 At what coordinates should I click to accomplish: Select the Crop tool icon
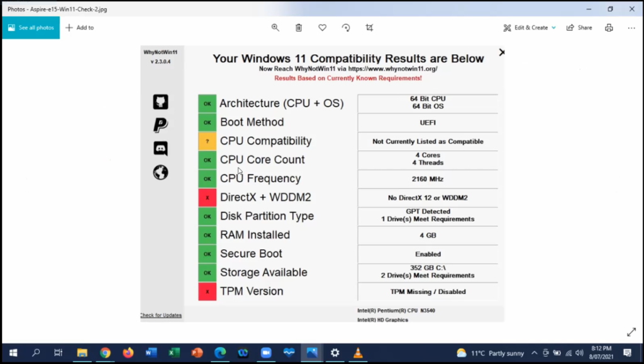[369, 28]
